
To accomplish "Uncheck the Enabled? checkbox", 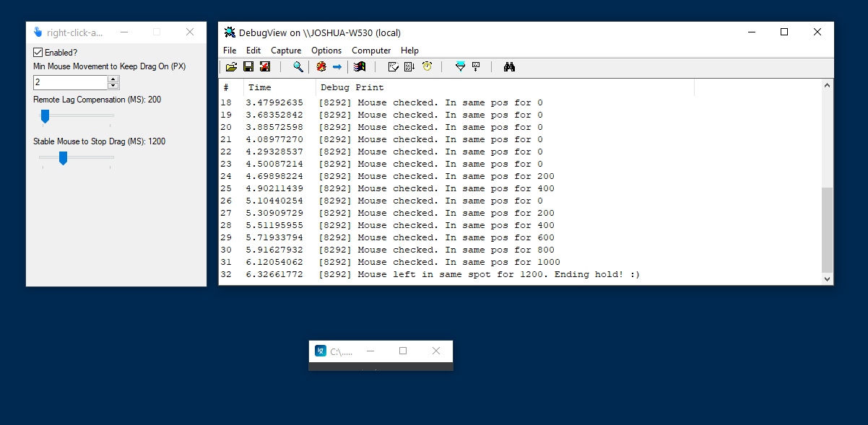I will point(38,53).
